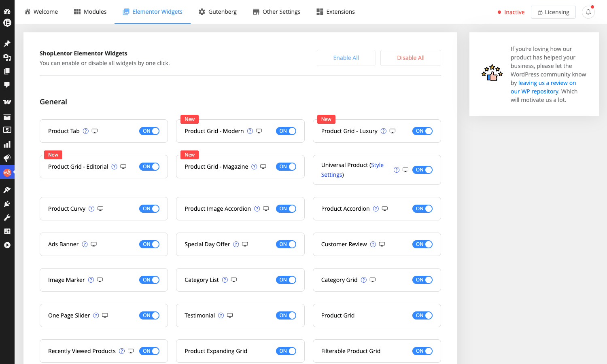
Task: Click the General section heading
Action: pos(53,102)
